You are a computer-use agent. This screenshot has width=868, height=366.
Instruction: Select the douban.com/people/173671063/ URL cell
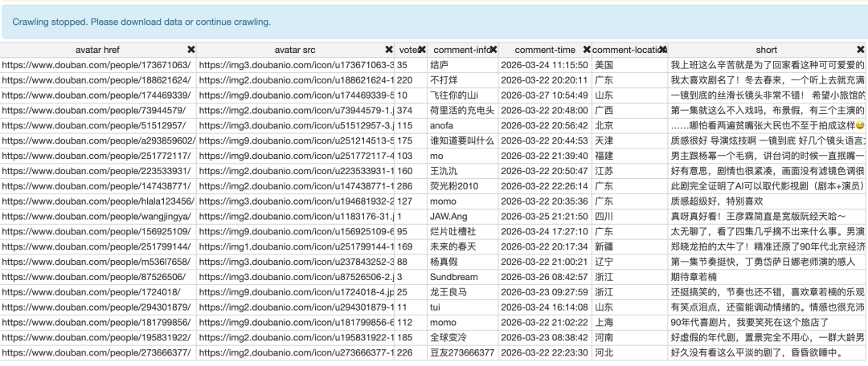96,65
